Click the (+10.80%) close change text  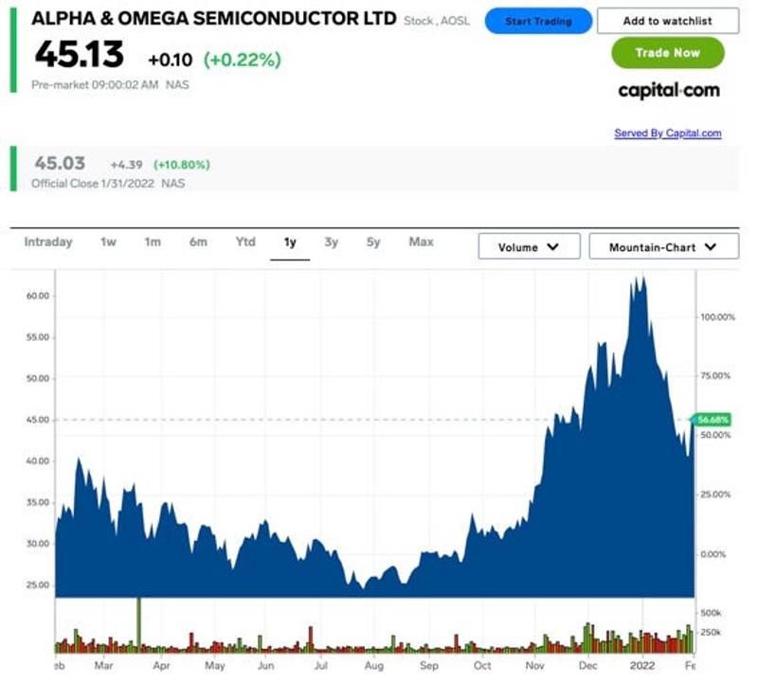tap(182, 165)
